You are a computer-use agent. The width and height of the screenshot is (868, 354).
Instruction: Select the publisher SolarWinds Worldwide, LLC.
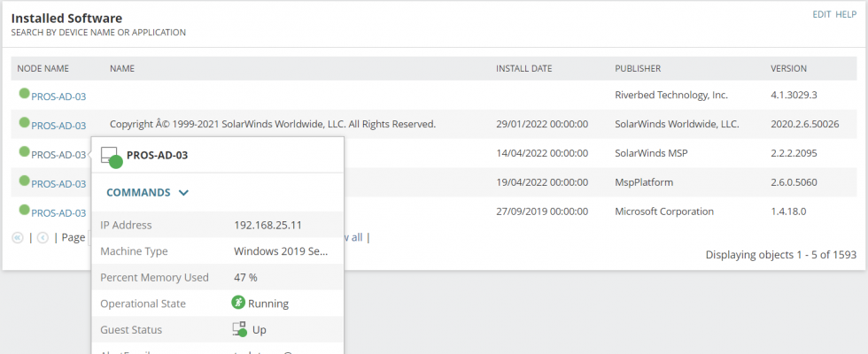pos(677,124)
